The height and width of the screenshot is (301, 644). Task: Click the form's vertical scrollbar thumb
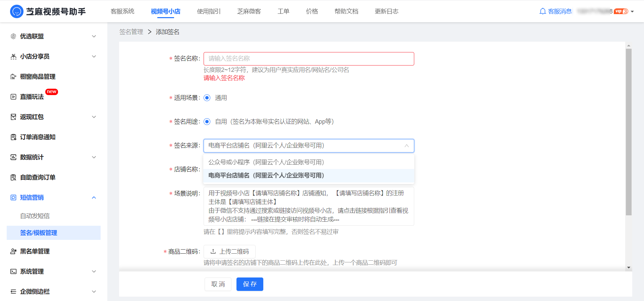point(629,132)
